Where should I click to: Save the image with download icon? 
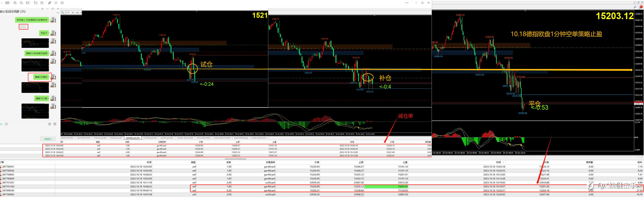(62, 3)
